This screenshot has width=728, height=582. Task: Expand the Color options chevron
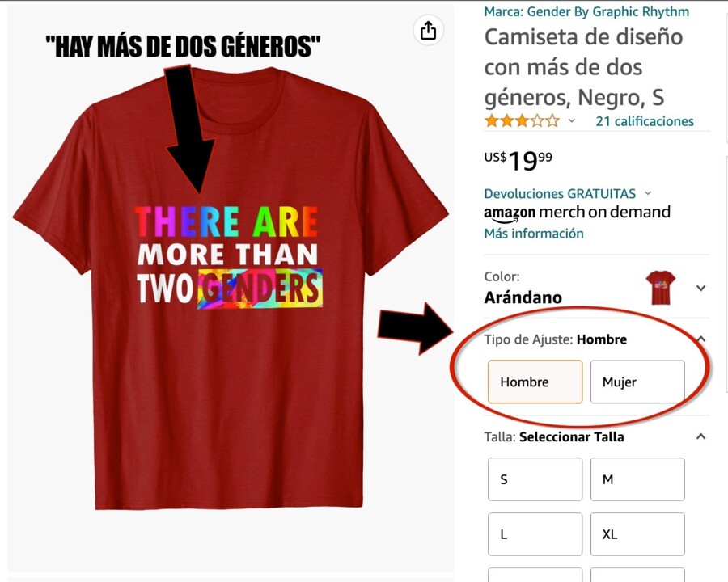701,288
